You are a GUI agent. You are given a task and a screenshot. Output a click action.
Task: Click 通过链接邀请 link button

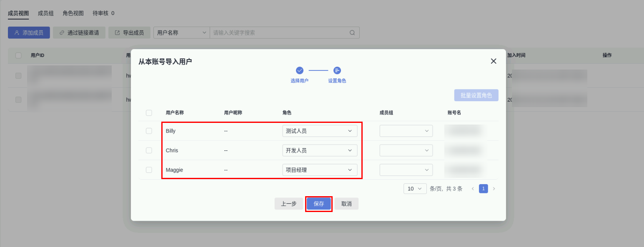click(x=79, y=33)
